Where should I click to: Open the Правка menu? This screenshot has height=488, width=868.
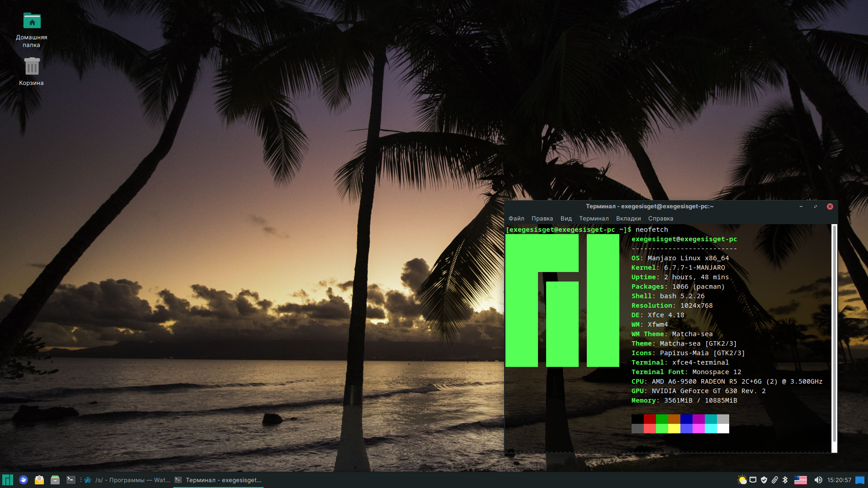(x=542, y=219)
